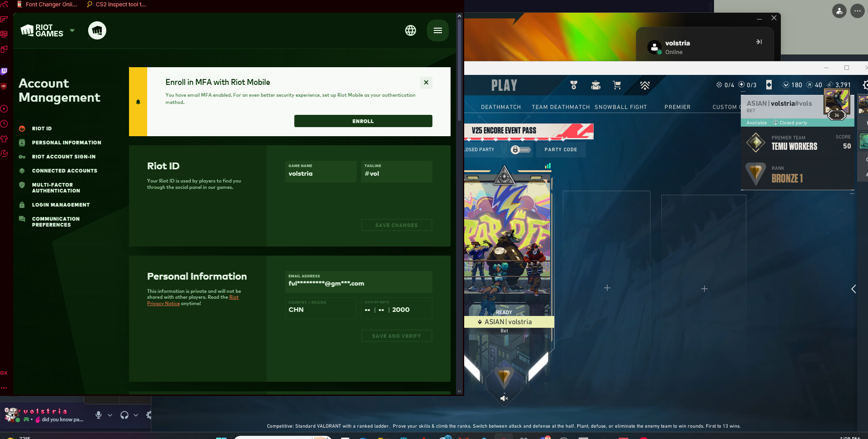Go to Riot ID sidebar section
The image size is (868, 439).
coord(35,128)
